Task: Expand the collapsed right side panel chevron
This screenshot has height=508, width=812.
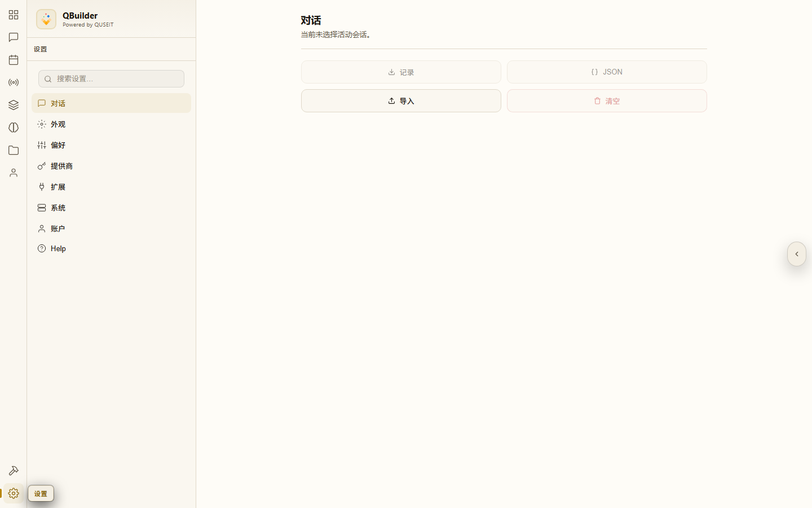Action: point(797,254)
